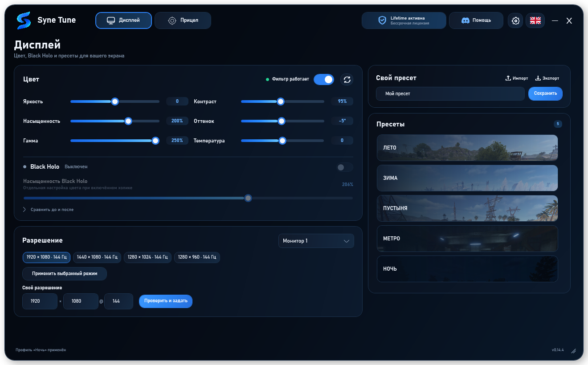Apply the ПУСТЫНЯ preset
Viewport: 588px width, 365px height.
pyautogui.click(x=467, y=208)
